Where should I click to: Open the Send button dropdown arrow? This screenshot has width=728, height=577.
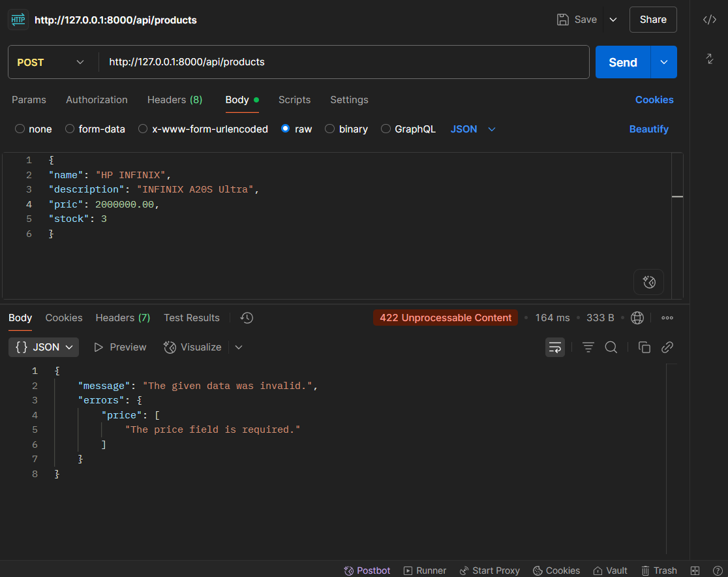click(664, 62)
